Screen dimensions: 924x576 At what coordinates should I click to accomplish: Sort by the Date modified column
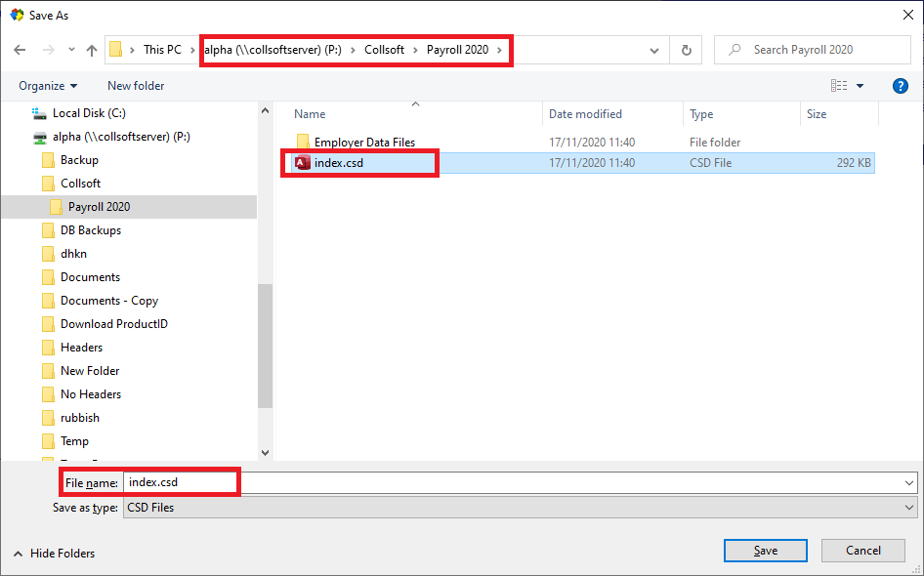585,114
